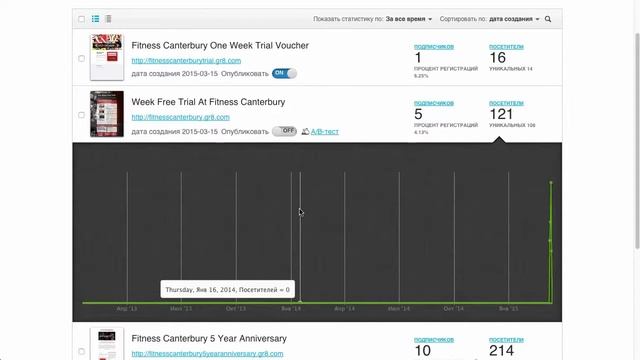Turn off publish toggle for Trial Voucher
The width and height of the screenshot is (640, 360).
(x=284, y=73)
